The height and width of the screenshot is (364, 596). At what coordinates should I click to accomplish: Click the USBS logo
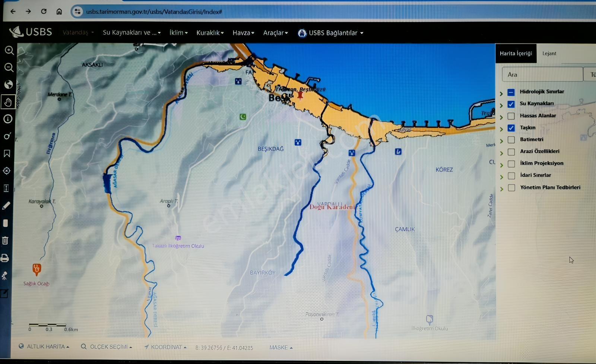pyautogui.click(x=31, y=32)
